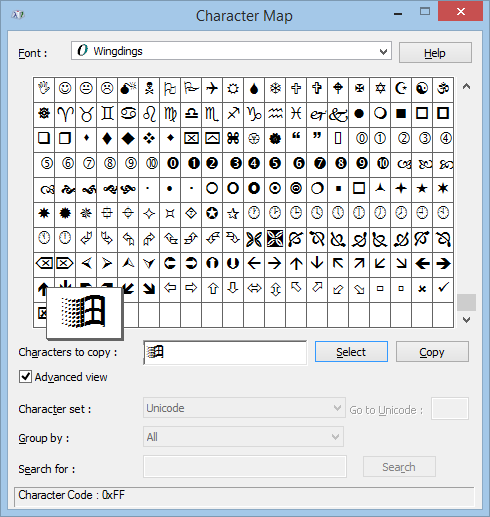The height and width of the screenshot is (517, 490).
Task: Choose the Scorpio zodiac glyph
Action: tap(212, 114)
